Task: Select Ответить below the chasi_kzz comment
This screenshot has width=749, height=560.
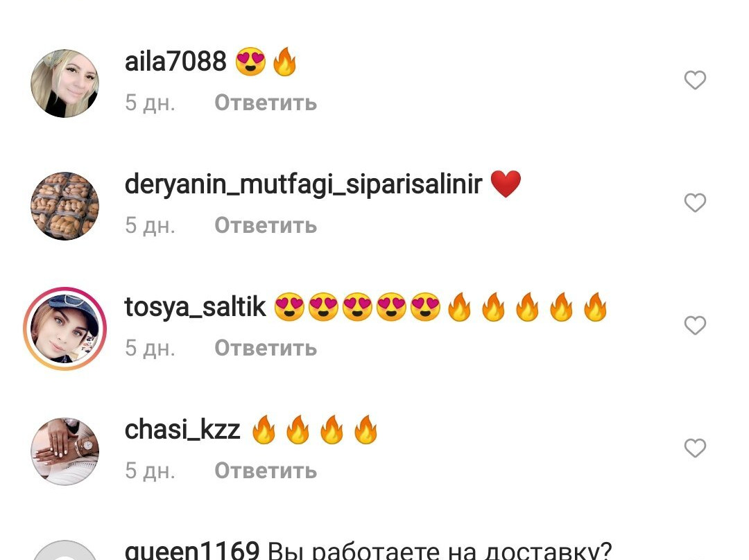Action: [266, 471]
